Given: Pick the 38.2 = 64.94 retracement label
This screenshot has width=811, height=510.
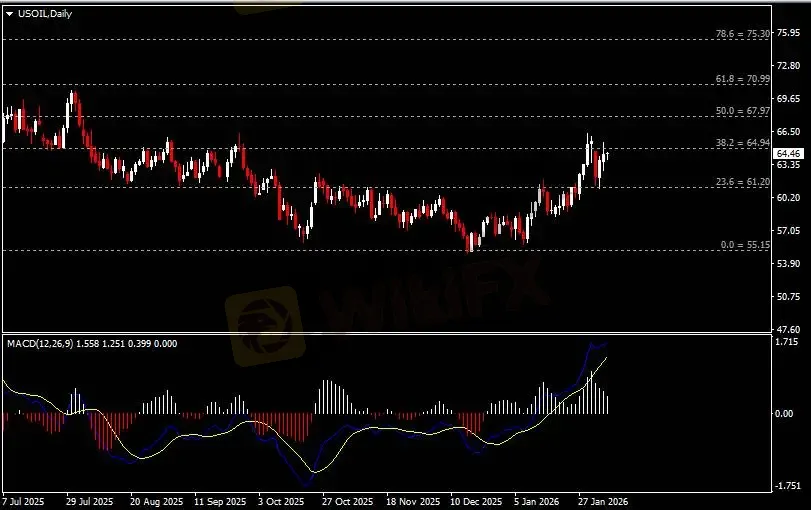Looking at the screenshot, I should pos(743,143).
